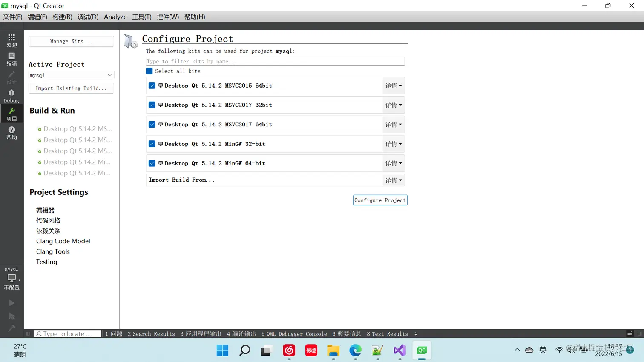Click Qt Creator taskbar icon
This screenshot has width=644, height=362.
[x=422, y=351]
